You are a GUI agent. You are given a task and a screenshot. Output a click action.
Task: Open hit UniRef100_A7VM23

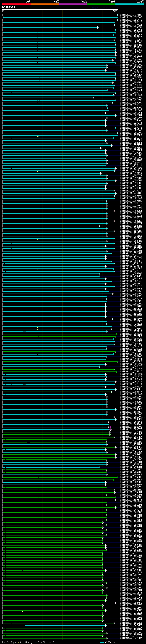131,25
